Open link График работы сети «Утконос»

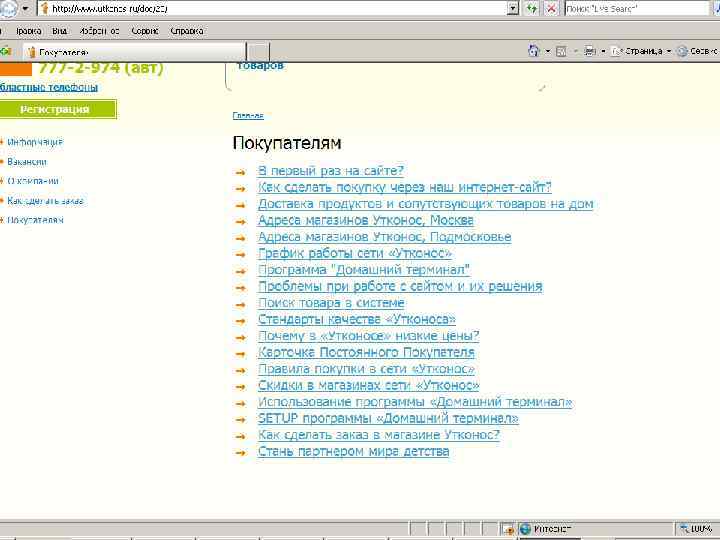[355, 253]
